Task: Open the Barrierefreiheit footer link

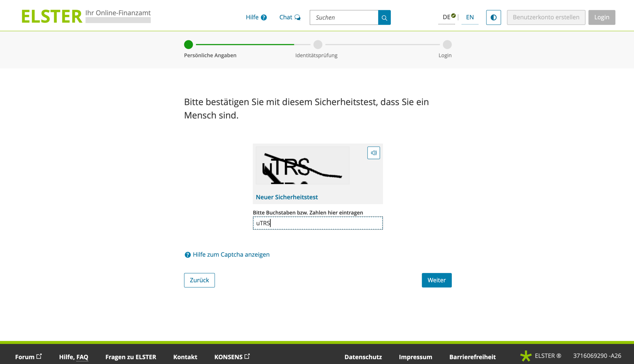Action: [x=472, y=357]
